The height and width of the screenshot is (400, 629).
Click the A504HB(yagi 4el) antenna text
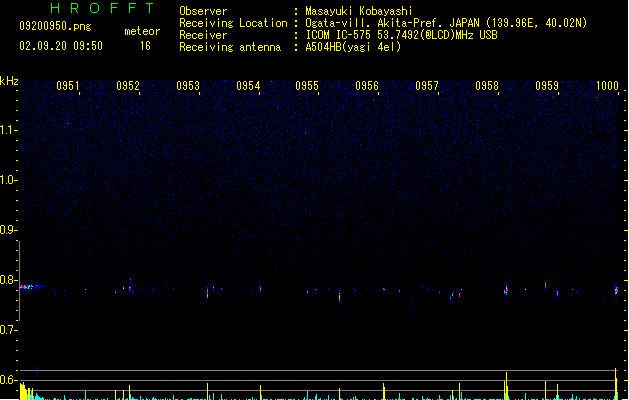[353, 47]
